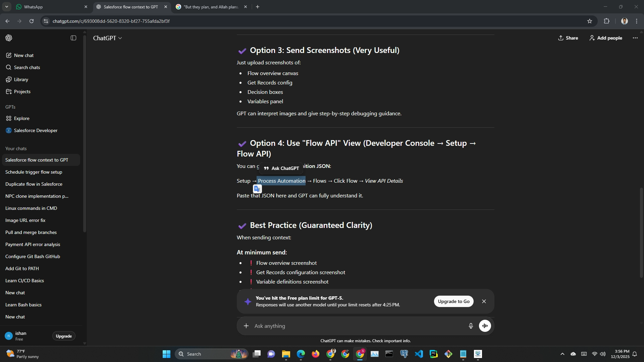Viewport: 644px width, 362px height.
Task: Click the plus attach icon in composer
Action: [246, 326]
